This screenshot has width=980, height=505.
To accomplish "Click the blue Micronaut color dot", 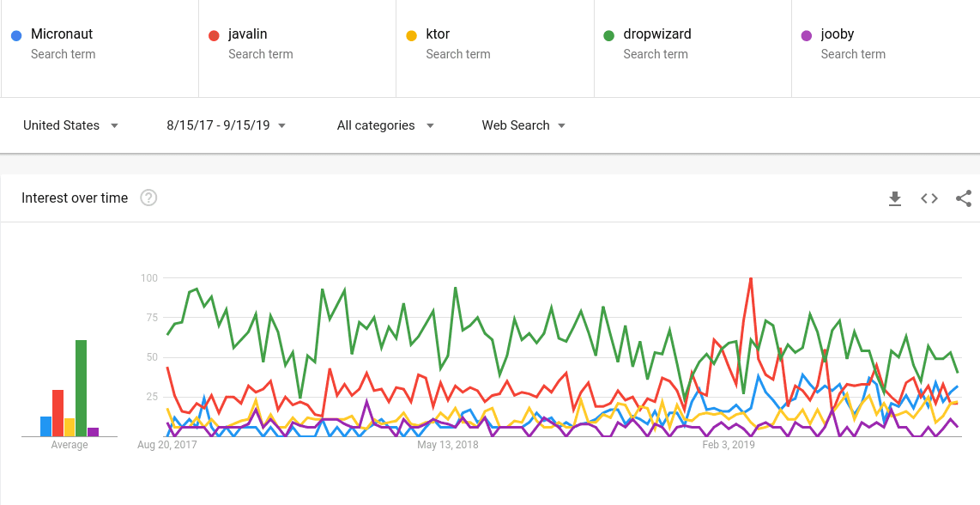I will 16,35.
